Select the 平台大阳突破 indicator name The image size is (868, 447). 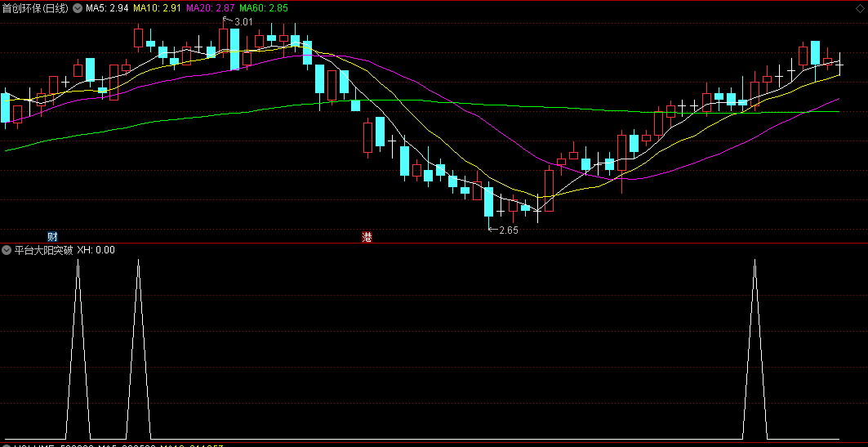pos(44,250)
